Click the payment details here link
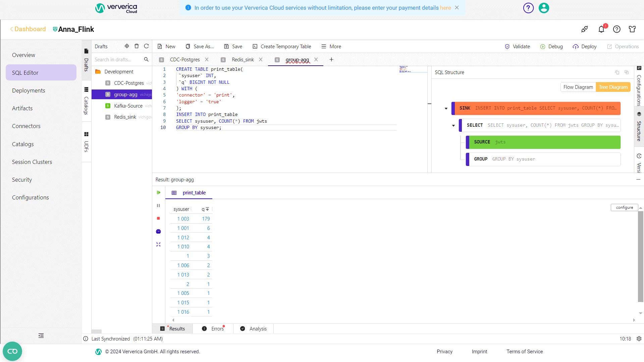 (445, 8)
